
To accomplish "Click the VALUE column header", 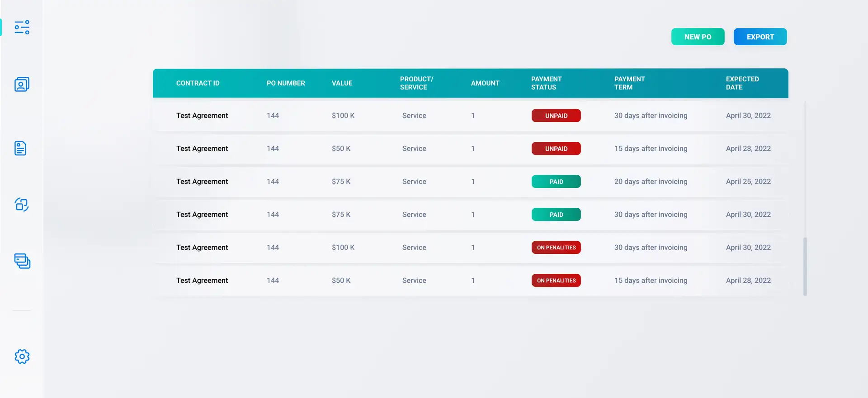I will click(x=342, y=83).
